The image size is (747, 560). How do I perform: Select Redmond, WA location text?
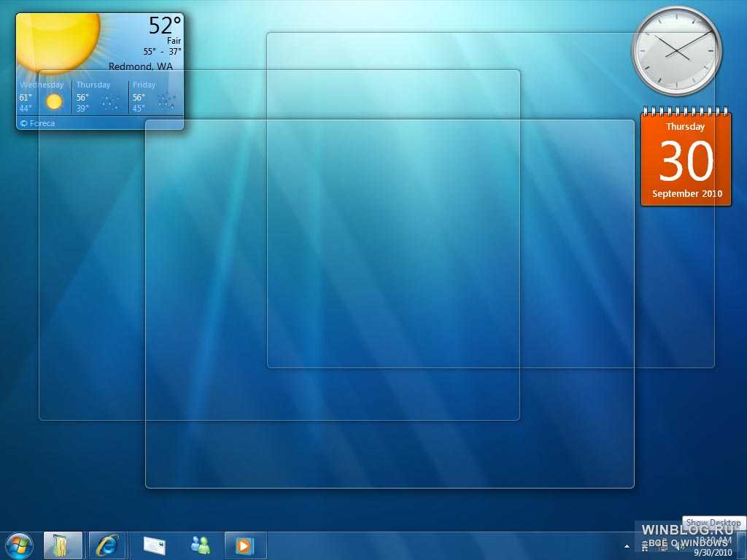tap(141, 66)
